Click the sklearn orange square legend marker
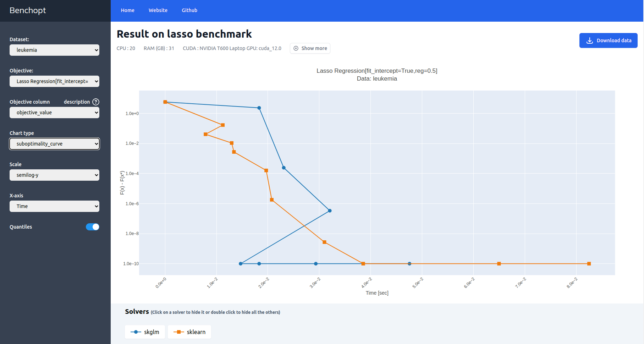 pos(178,332)
